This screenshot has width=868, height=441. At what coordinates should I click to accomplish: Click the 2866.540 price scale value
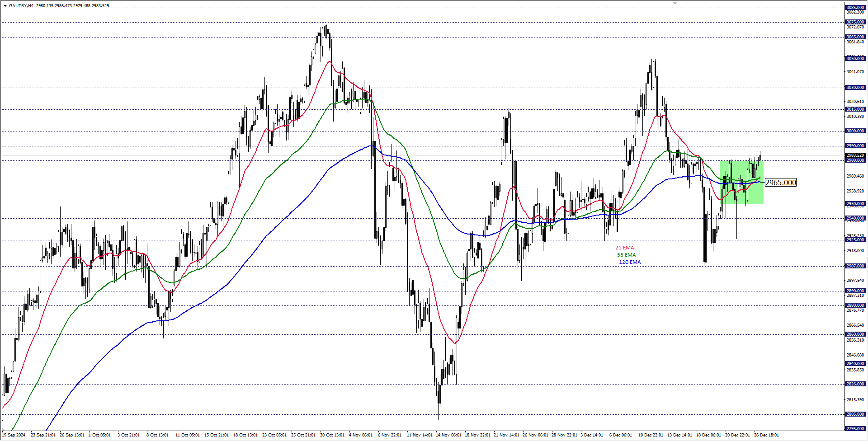click(855, 325)
